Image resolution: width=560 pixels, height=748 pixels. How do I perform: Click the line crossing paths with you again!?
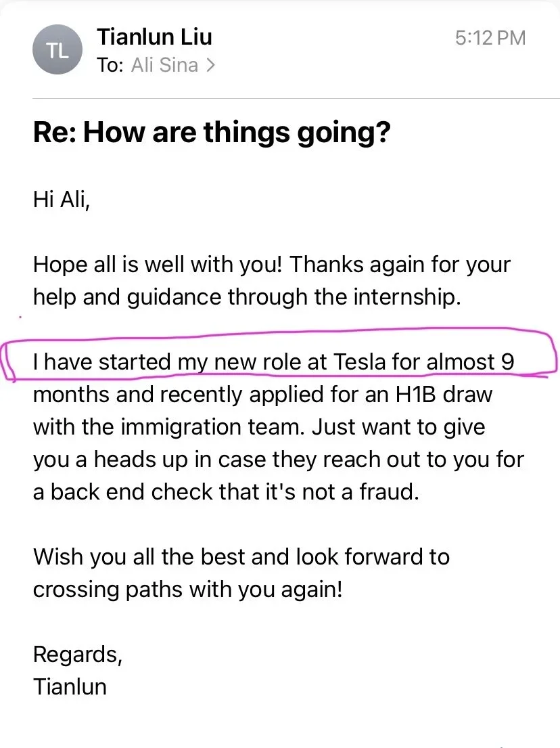coord(187,590)
